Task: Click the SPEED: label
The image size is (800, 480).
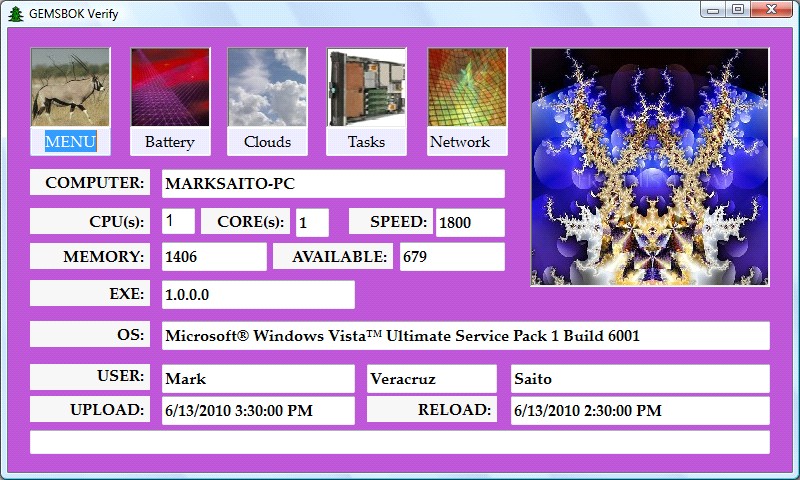Action: (391, 221)
